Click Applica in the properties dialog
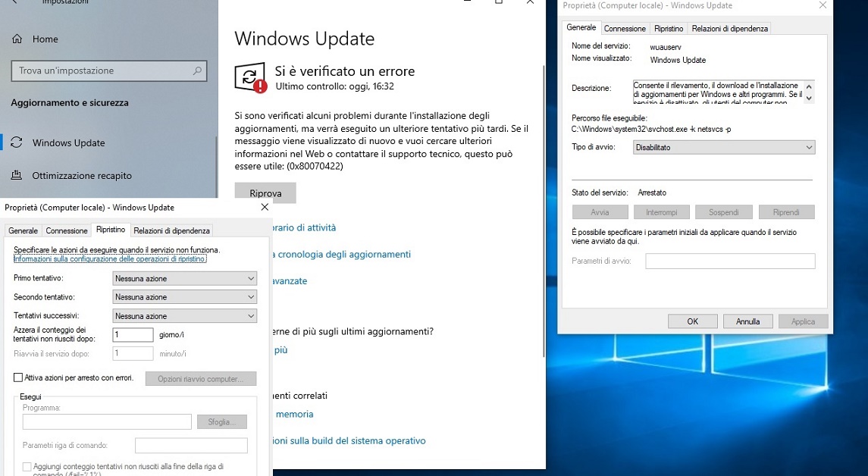 coord(804,321)
